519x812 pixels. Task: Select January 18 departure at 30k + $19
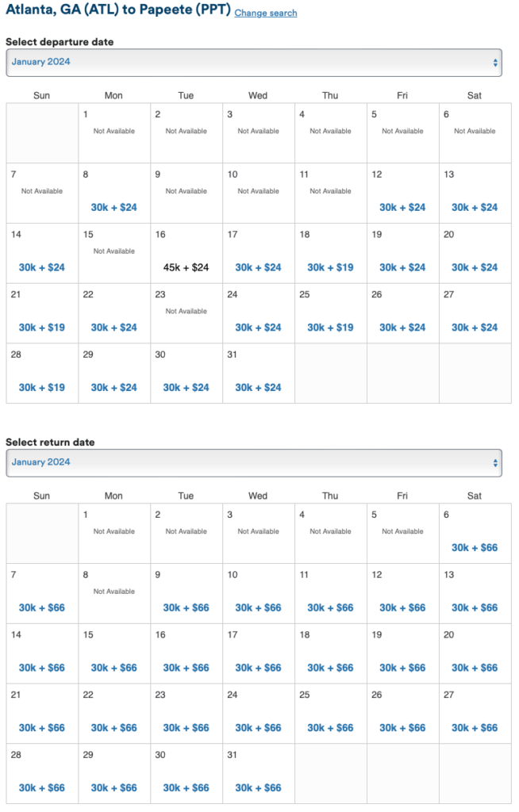(330, 268)
